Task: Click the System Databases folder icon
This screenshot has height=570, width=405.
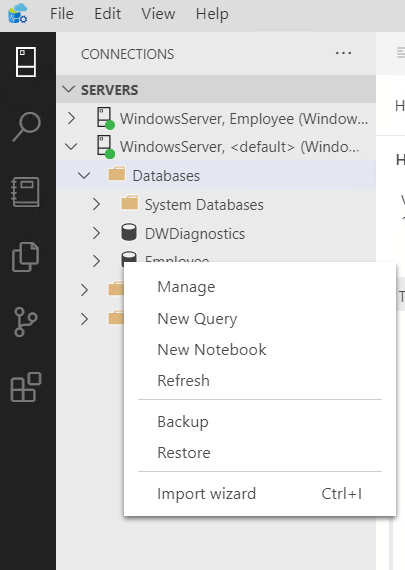Action: (129, 204)
